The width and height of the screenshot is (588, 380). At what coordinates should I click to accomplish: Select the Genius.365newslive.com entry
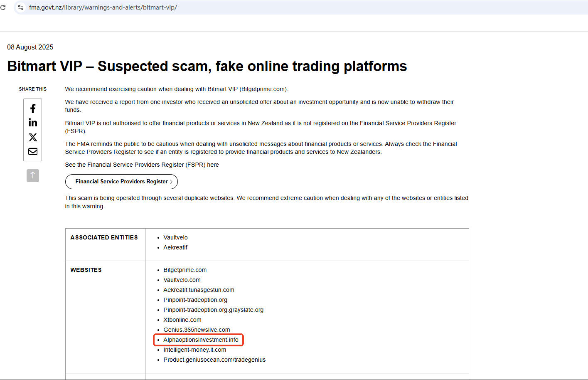click(x=197, y=330)
